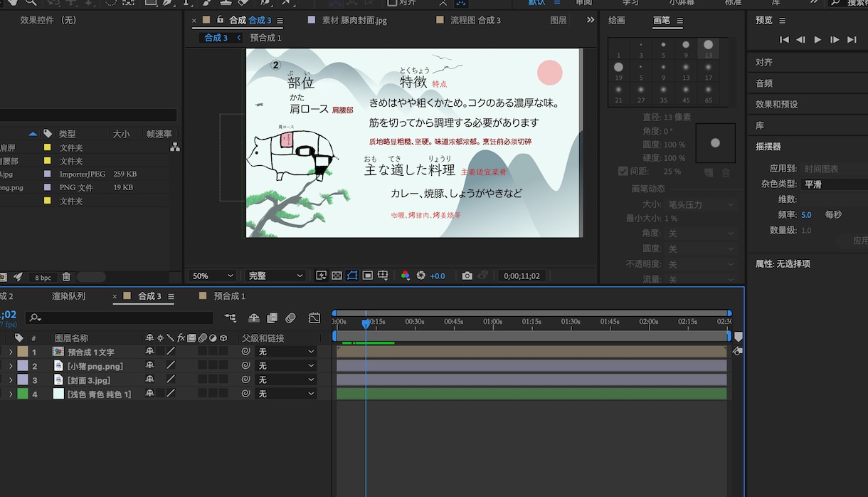Toggle mask and shape path visibility
This screenshot has width=868, height=497.
point(352,276)
